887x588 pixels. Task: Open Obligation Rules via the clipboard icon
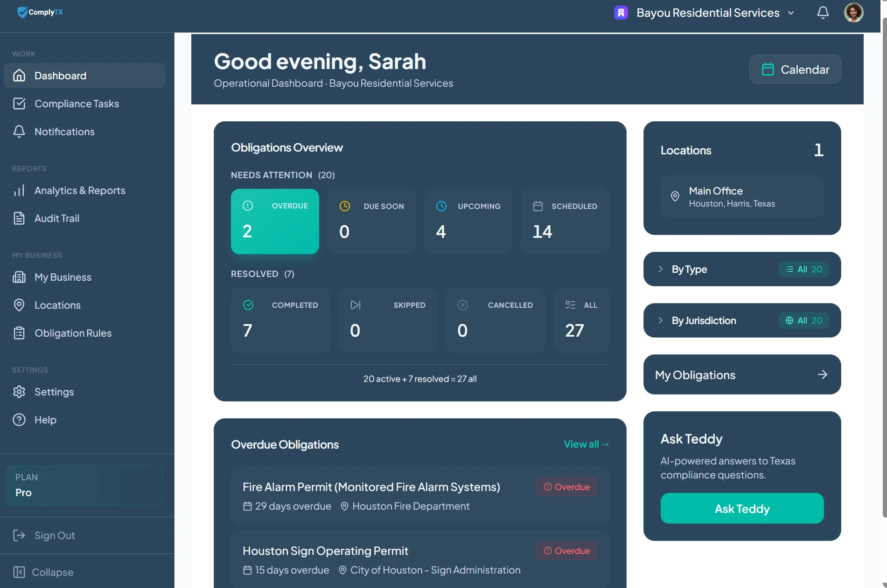click(x=19, y=333)
